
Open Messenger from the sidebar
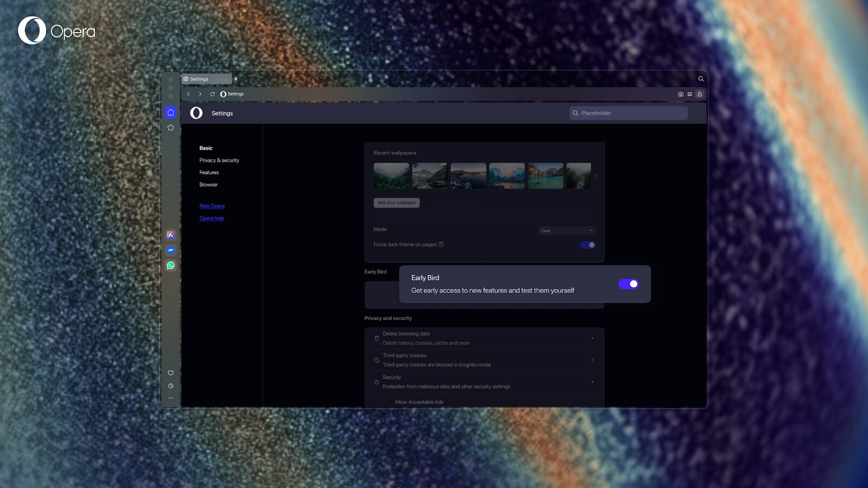tap(171, 251)
